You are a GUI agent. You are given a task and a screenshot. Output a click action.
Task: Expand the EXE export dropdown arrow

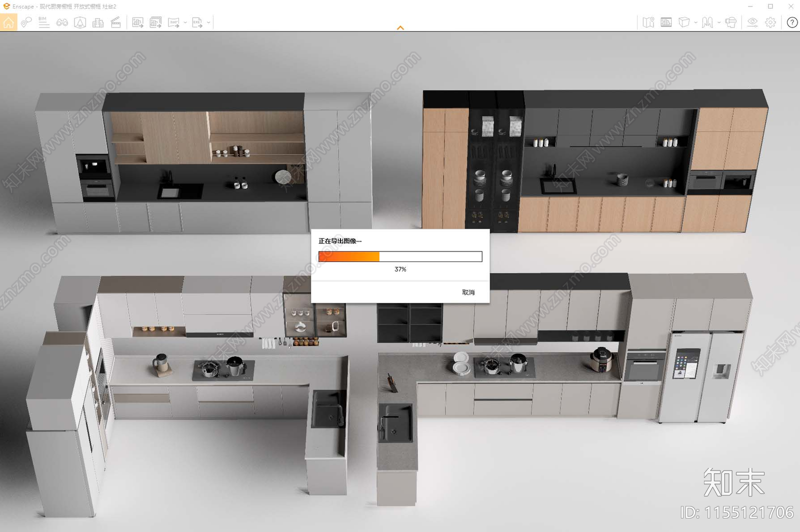(208, 22)
